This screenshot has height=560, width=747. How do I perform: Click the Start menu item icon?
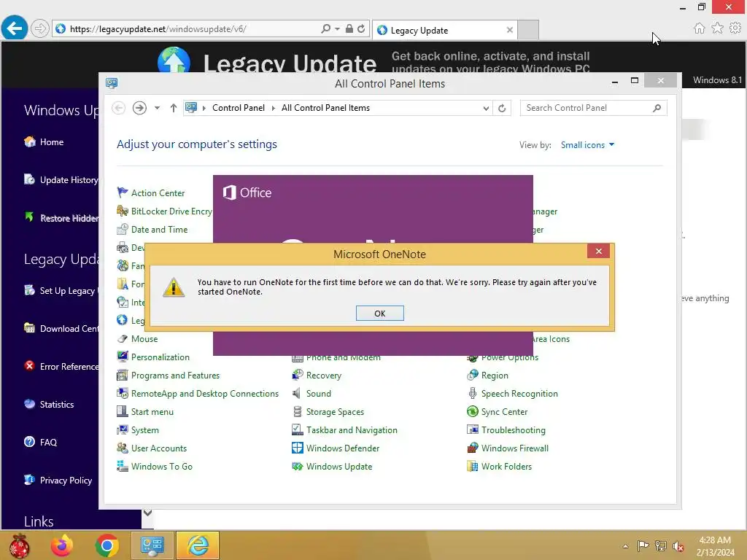pos(123,411)
